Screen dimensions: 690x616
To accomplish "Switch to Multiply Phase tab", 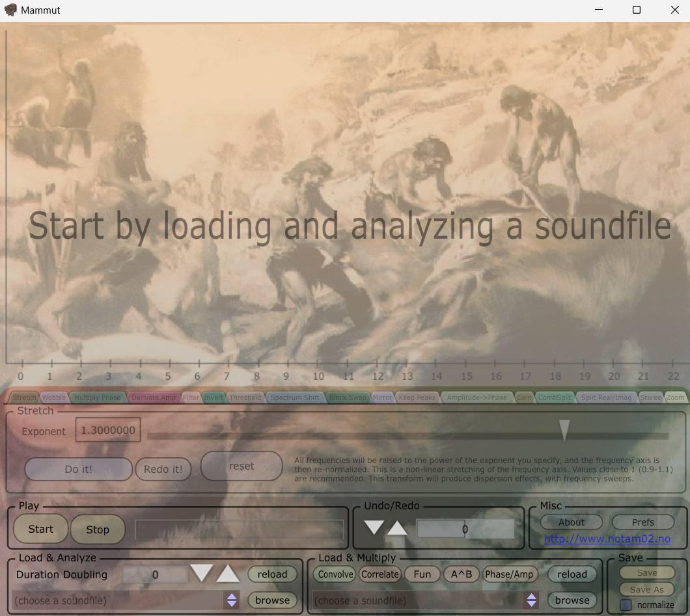I will click(97, 397).
